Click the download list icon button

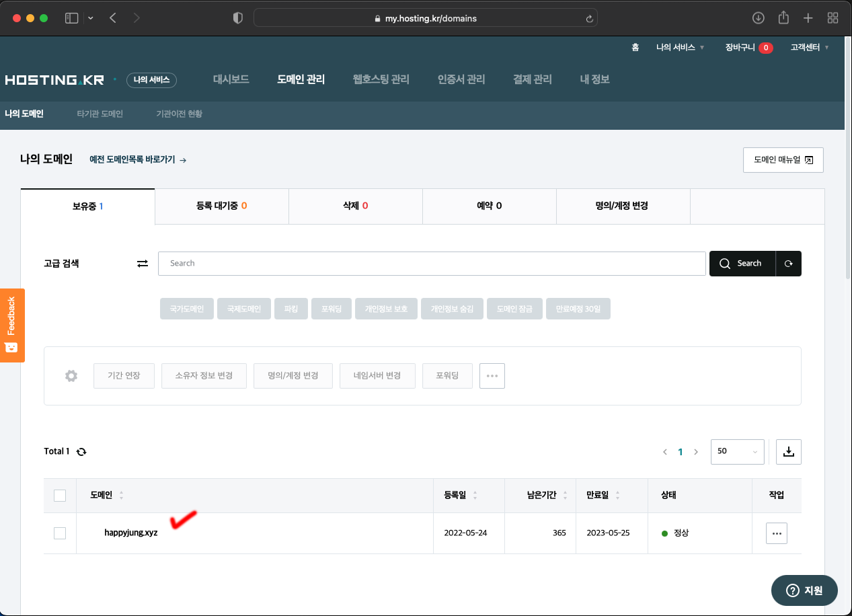pos(788,452)
